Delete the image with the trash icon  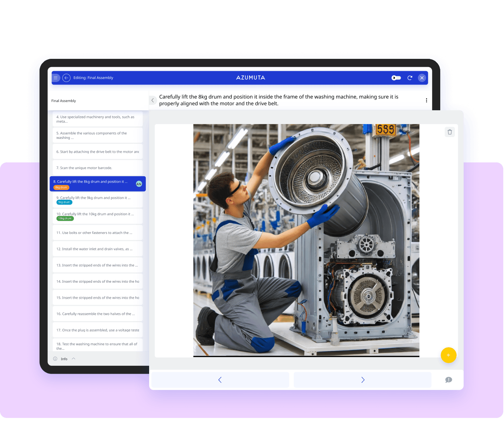[450, 132]
